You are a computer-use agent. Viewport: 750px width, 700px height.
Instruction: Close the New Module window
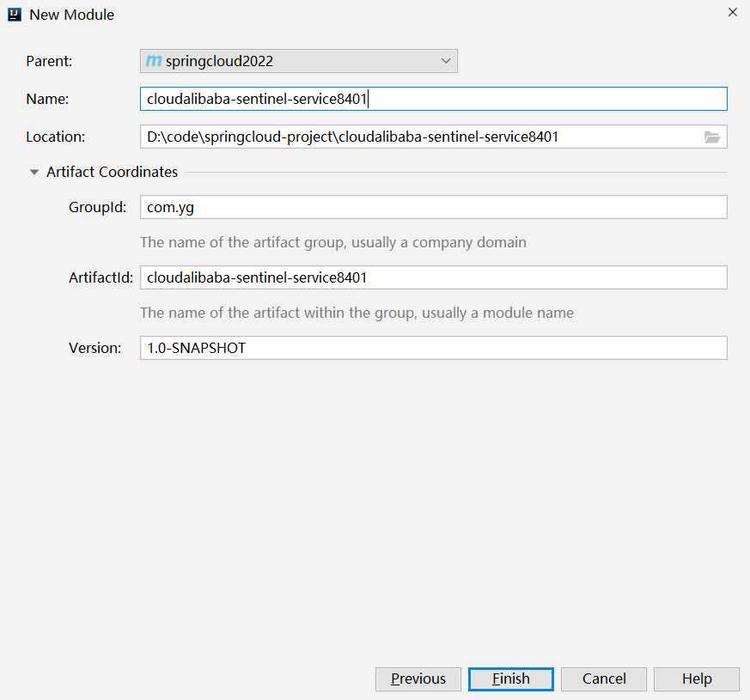[x=732, y=12]
